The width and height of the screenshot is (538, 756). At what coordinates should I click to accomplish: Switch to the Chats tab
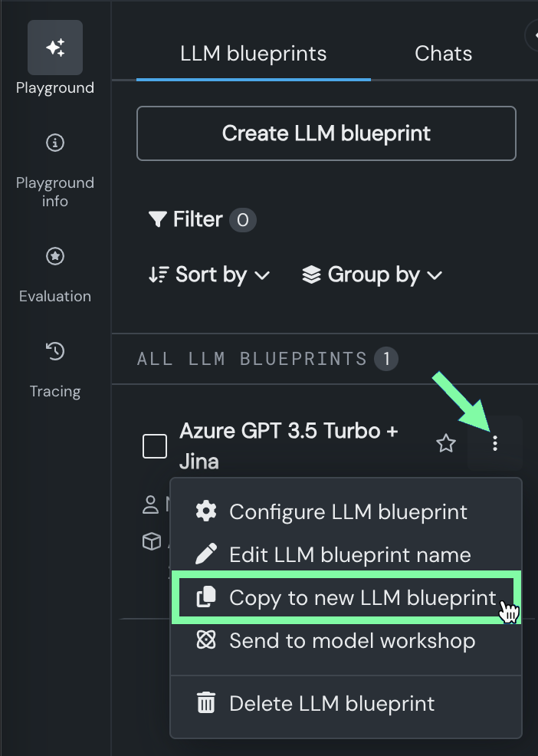click(x=443, y=54)
